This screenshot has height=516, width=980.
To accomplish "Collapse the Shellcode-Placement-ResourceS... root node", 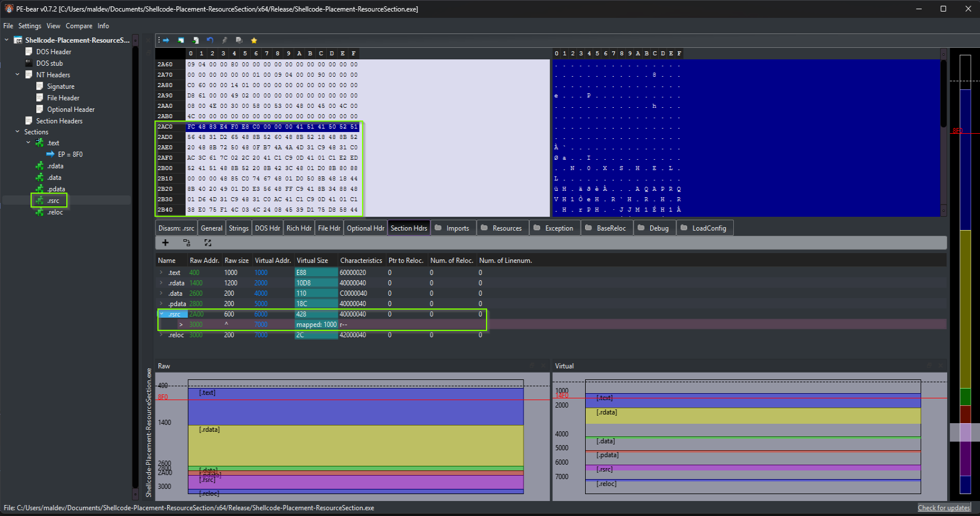I will (x=7, y=40).
